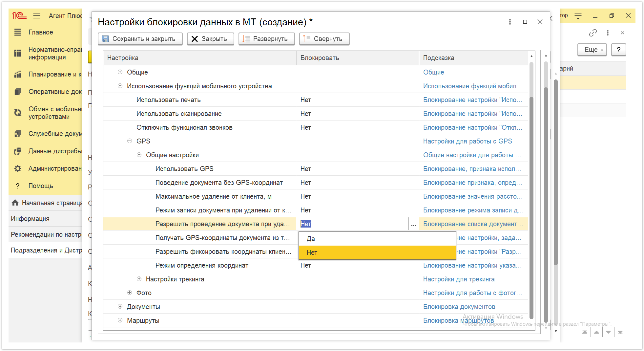Click the move-to-bottom arrow button
Image resolution: width=644 pixels, height=351 pixels.
620,332
